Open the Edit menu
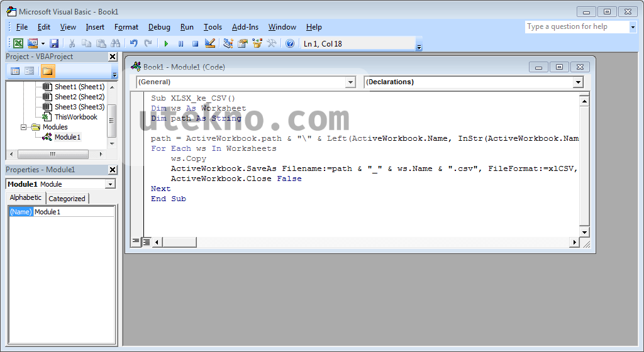Screen dimensions: 644x352 (x=43, y=27)
